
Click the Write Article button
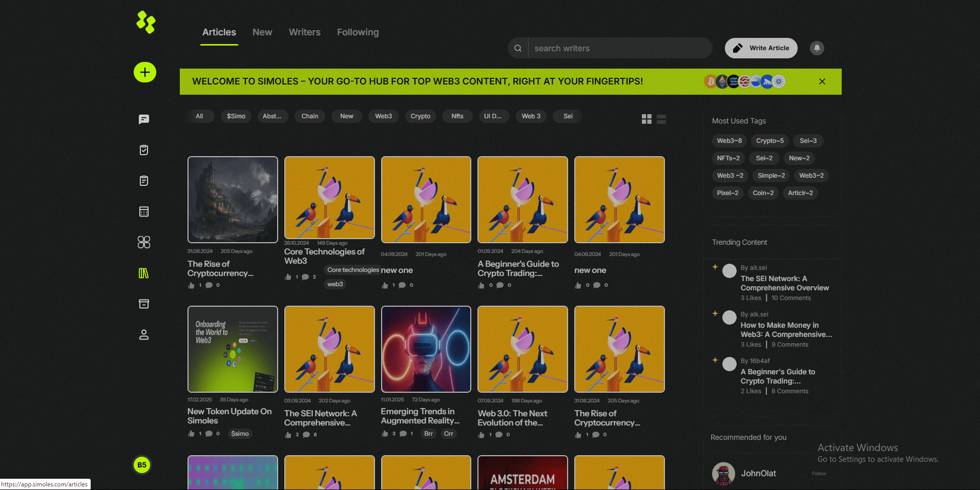pos(761,48)
